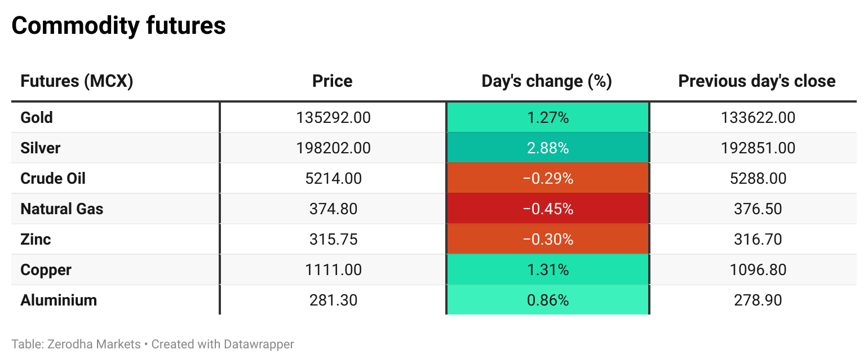Viewport: 868px width, 363px height.
Task: Select Copper's previous close 1096.80
Action: click(758, 270)
